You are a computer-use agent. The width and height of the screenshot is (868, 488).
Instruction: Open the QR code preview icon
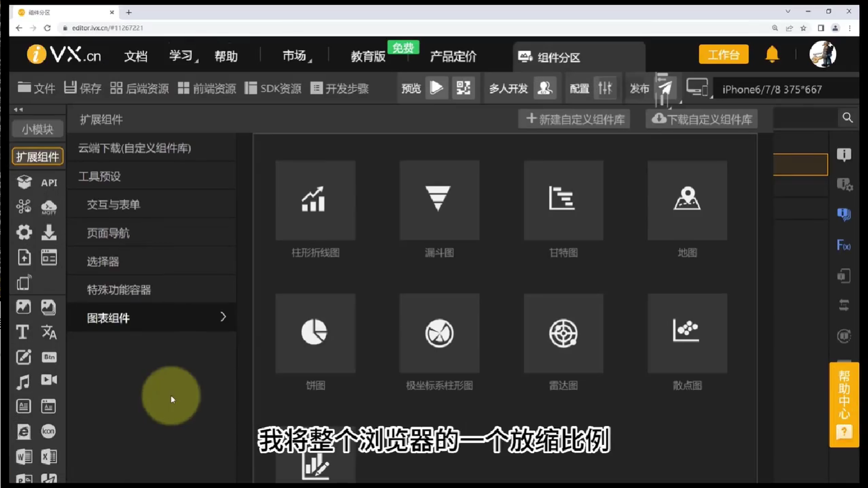[464, 88]
